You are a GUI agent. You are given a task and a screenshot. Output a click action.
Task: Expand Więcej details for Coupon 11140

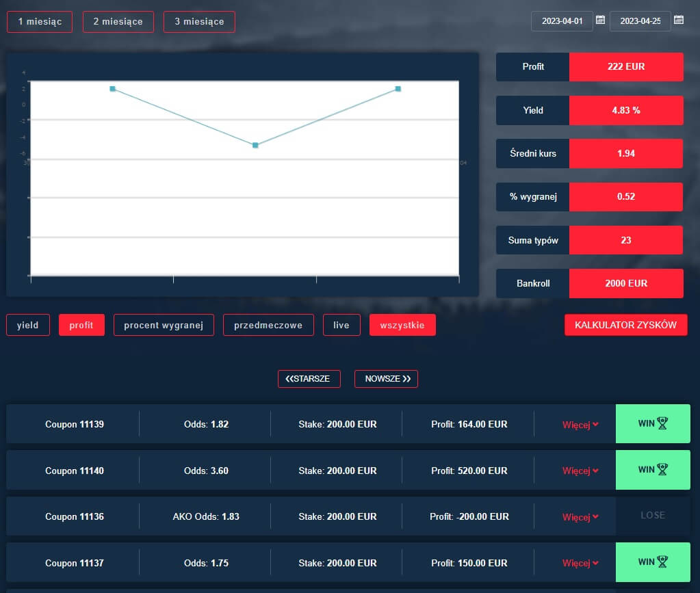pyautogui.click(x=580, y=471)
